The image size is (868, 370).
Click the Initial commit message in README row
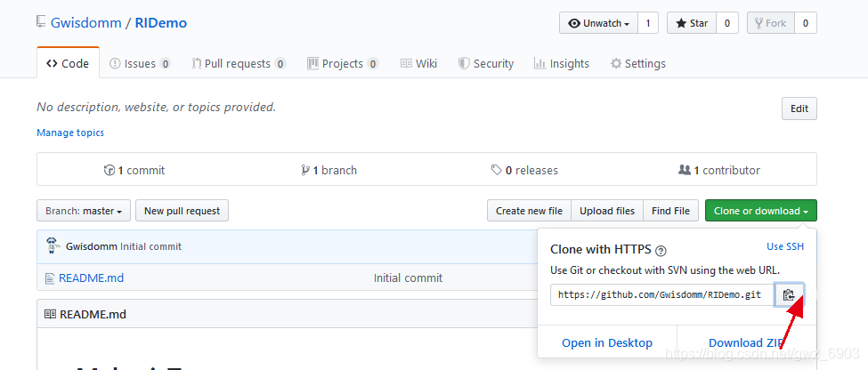(408, 277)
